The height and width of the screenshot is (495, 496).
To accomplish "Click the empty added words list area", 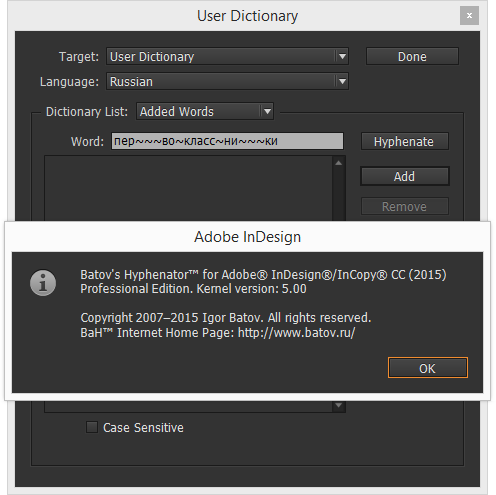I will pos(188,188).
